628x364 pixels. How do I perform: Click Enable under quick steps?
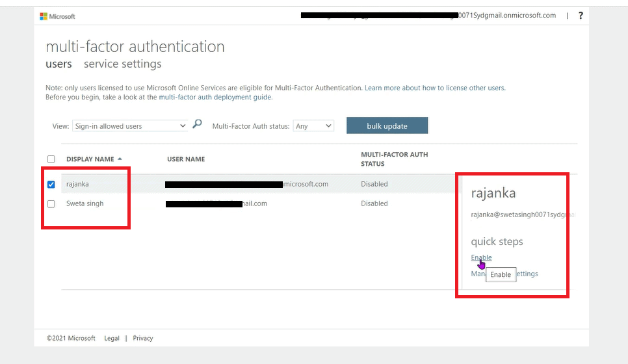[481, 257]
